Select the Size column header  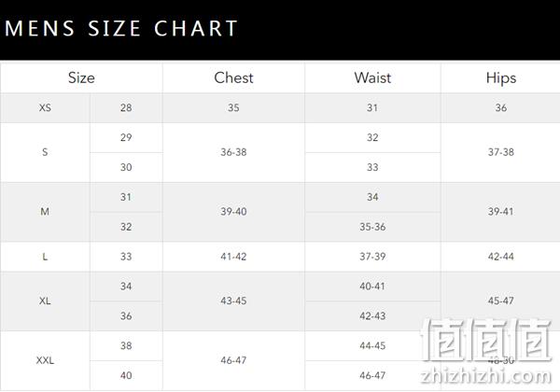click(x=81, y=77)
